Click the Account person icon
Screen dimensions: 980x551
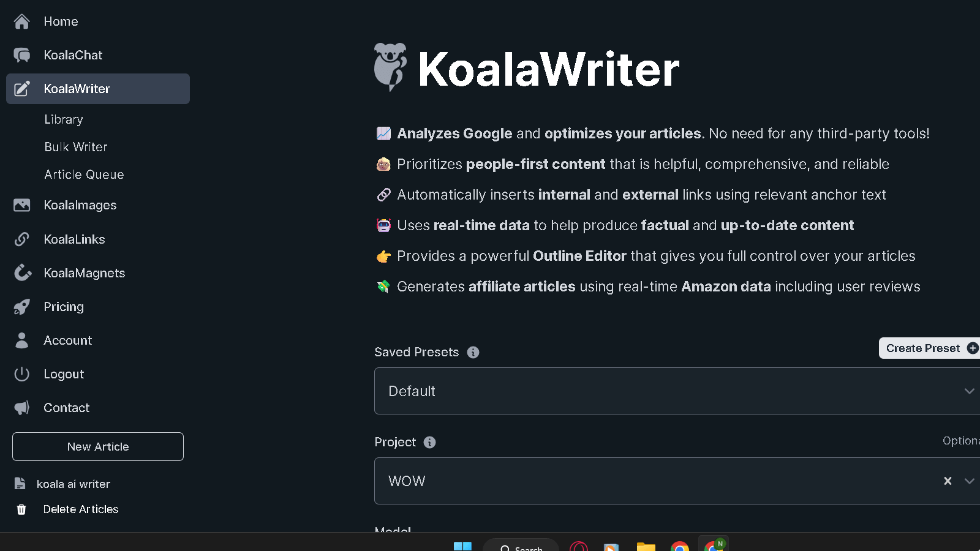pyautogui.click(x=21, y=340)
